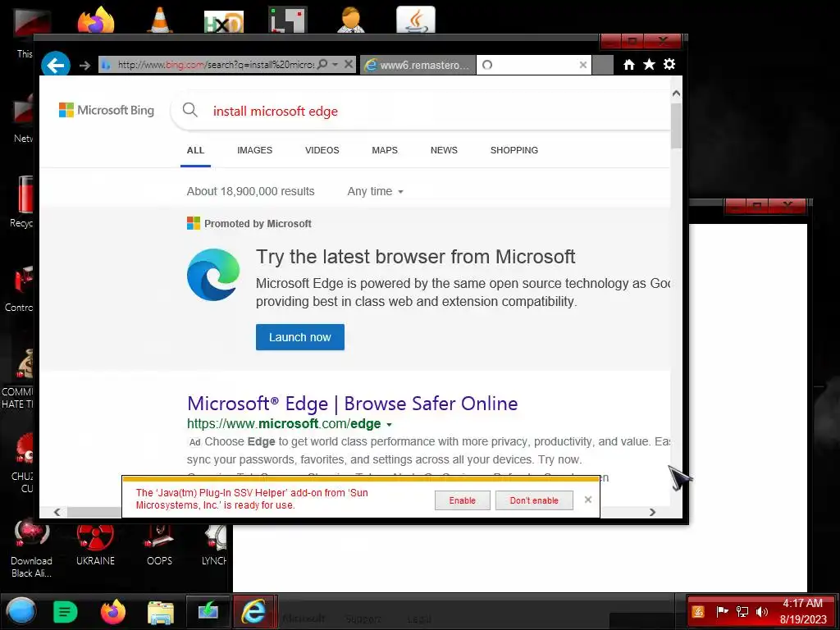Screen dimensions: 840x630
Task: Open the user avatar desktop icon
Action: click(x=351, y=20)
